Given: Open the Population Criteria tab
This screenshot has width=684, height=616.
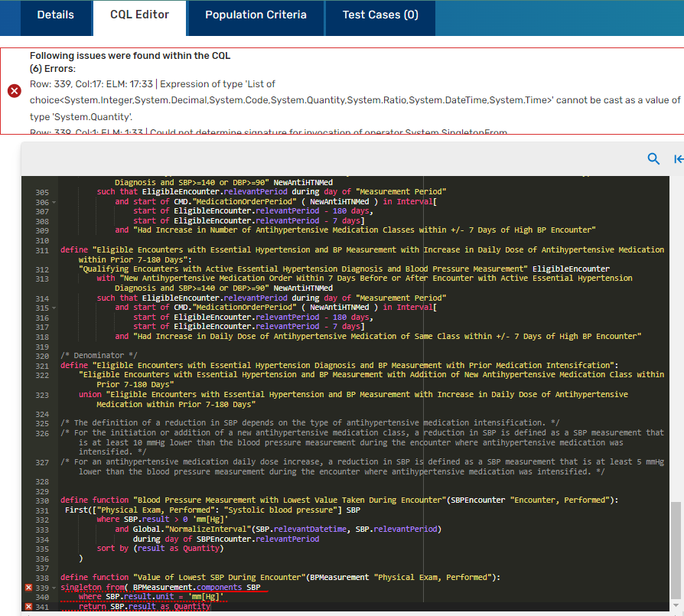Looking at the screenshot, I should pos(256,15).
